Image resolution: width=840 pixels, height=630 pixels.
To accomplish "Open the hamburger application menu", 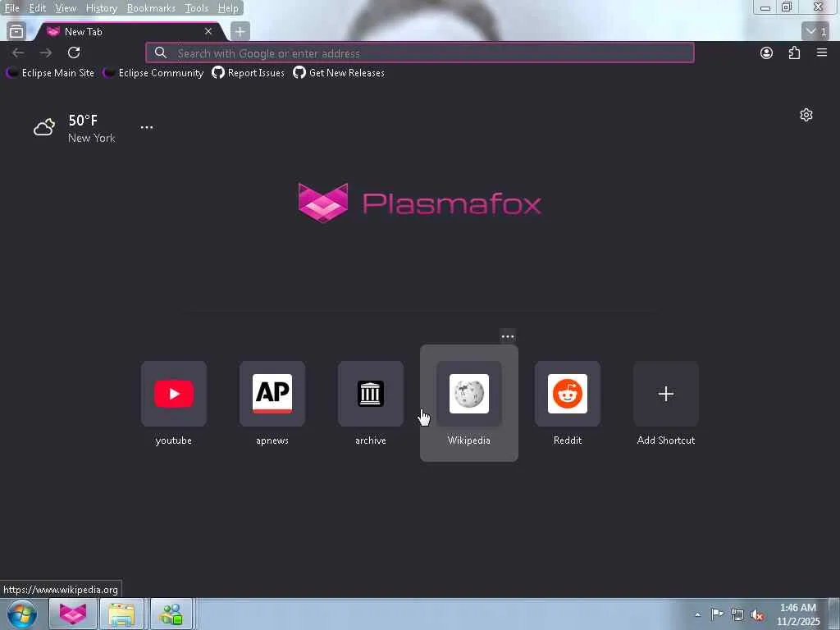I will click(x=822, y=52).
